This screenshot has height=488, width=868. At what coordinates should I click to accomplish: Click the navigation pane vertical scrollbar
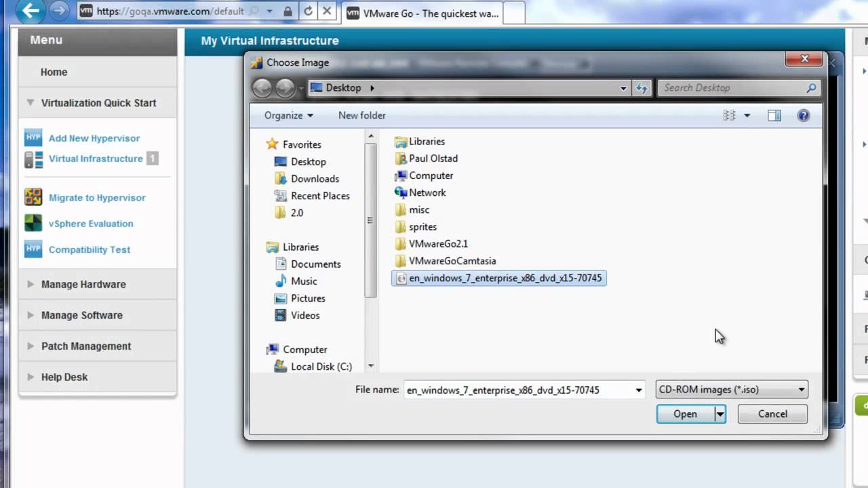(370, 252)
